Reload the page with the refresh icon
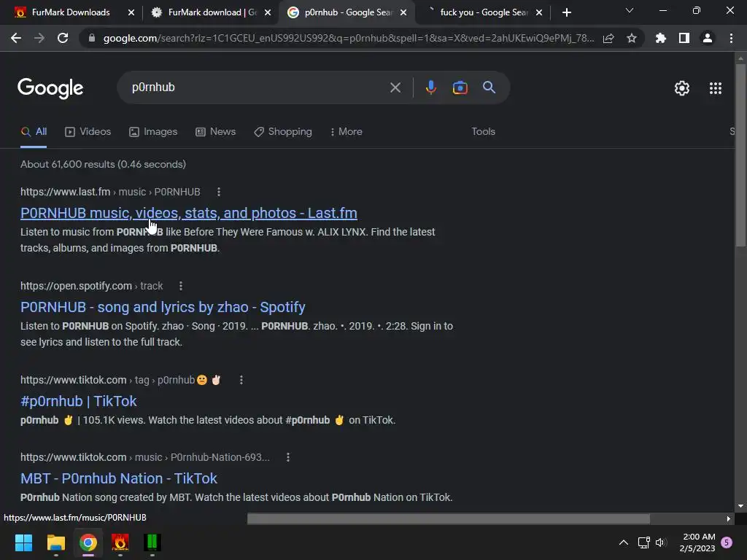The width and height of the screenshot is (747, 560). tap(63, 38)
